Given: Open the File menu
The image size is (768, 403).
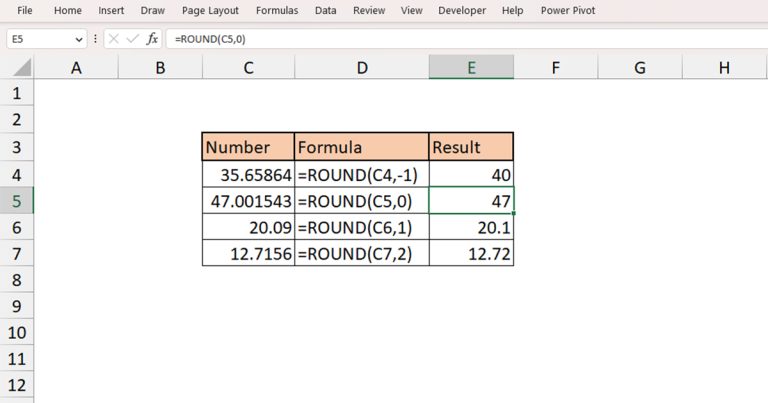Looking at the screenshot, I should click(x=24, y=10).
